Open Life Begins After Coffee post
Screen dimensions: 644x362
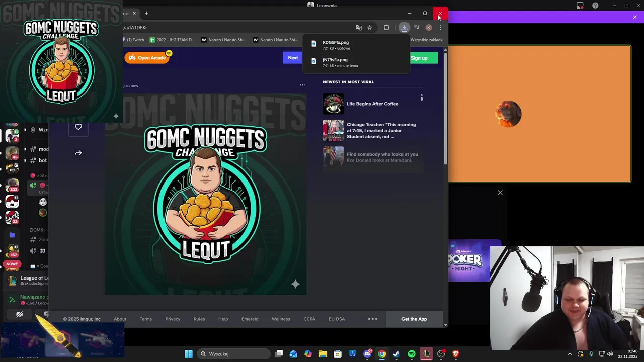[372, 104]
